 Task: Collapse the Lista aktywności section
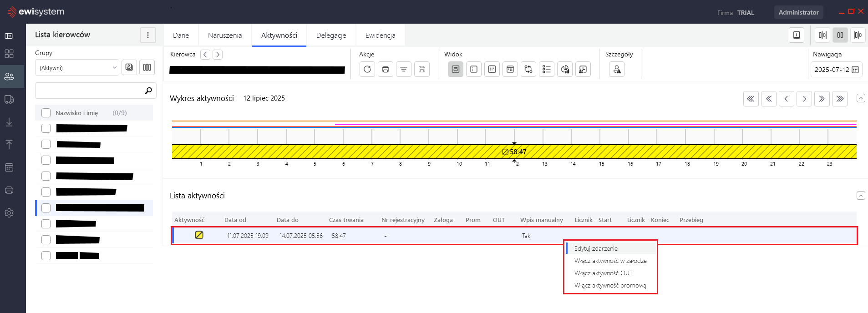click(x=861, y=196)
